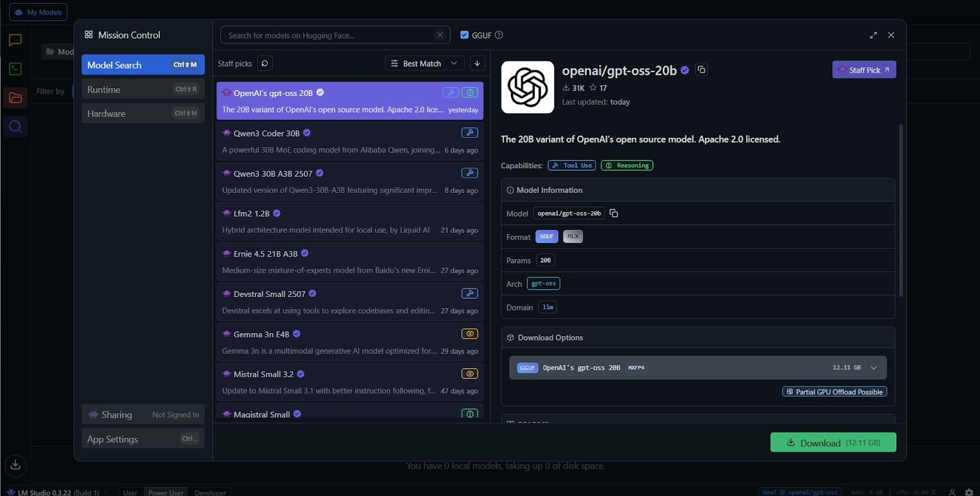Click the verified badge beside openai/gpt-oss-20b title

685,70
